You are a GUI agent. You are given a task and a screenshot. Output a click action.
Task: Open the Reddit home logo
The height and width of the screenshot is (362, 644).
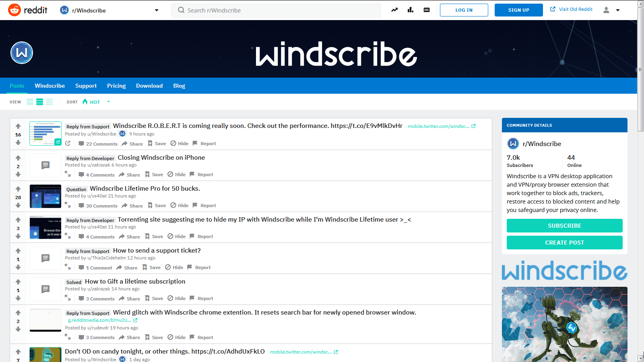coord(28,10)
